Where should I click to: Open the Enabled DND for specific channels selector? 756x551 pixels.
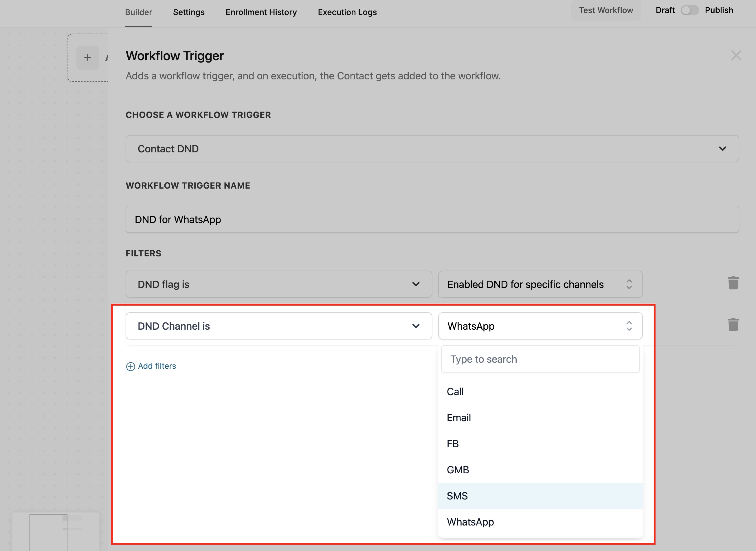(x=540, y=284)
